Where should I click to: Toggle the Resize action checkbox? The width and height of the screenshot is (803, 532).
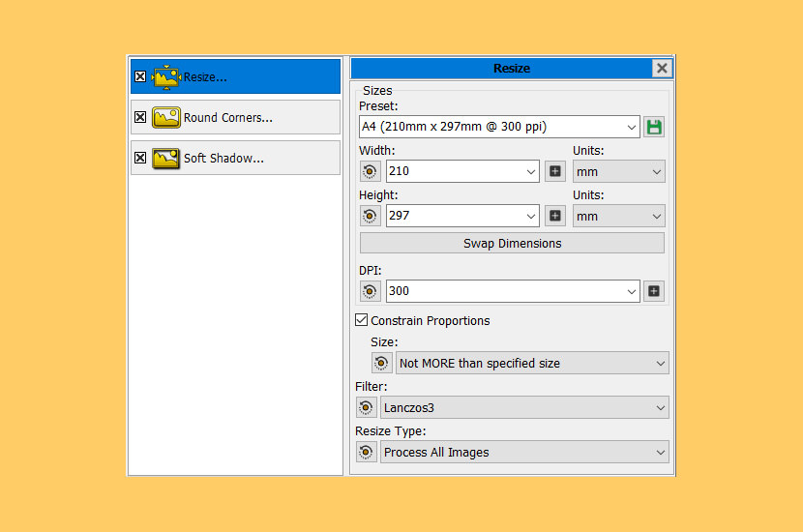[x=140, y=76]
